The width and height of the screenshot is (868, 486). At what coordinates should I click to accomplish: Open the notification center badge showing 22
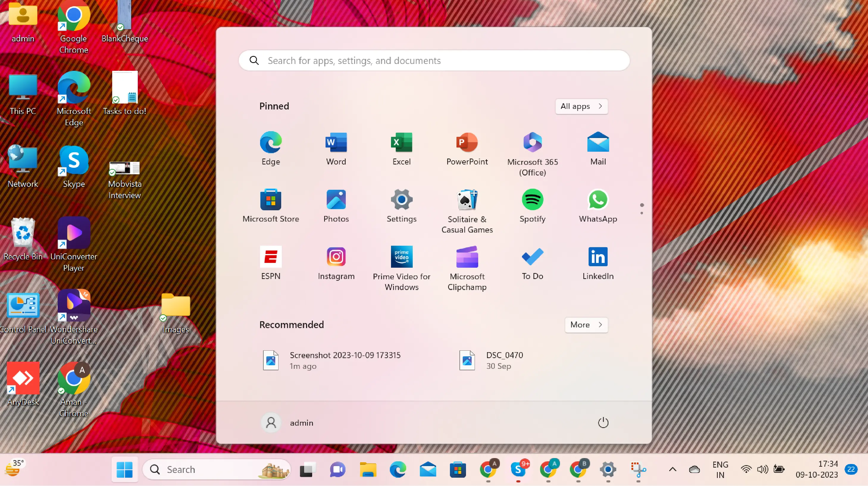point(851,469)
